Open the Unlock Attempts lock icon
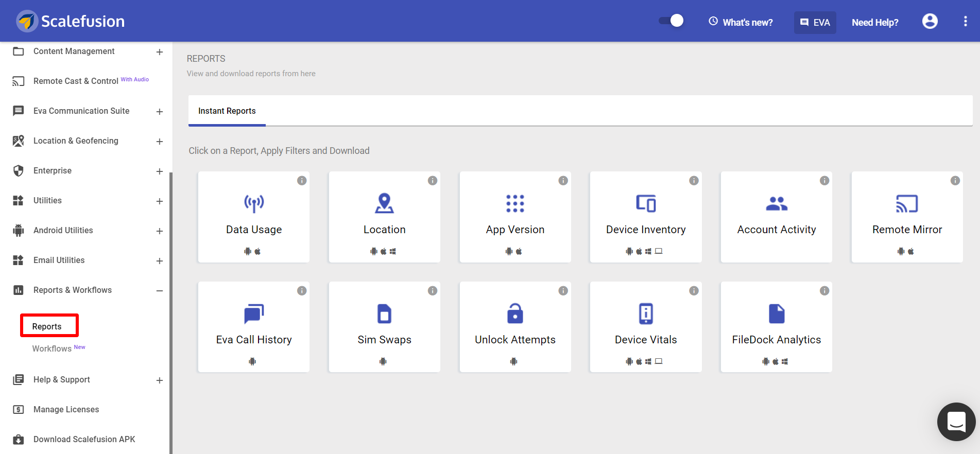This screenshot has width=980, height=454. pyautogui.click(x=515, y=313)
